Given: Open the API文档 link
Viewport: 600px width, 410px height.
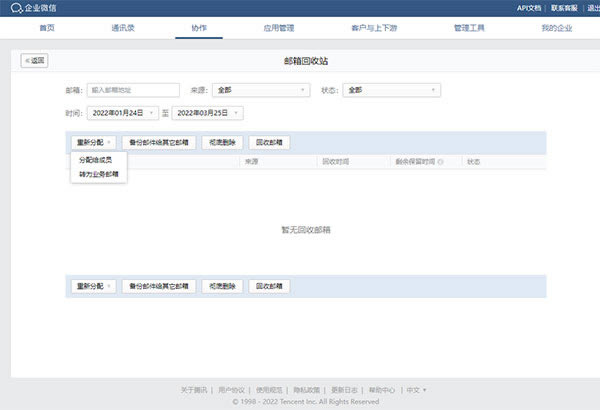Looking at the screenshot, I should point(529,8).
